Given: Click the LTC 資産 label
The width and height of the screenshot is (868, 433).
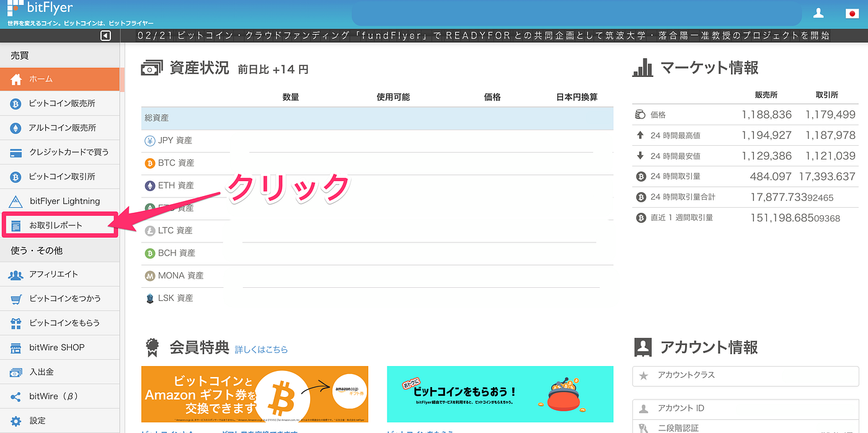Looking at the screenshot, I should (x=175, y=231).
